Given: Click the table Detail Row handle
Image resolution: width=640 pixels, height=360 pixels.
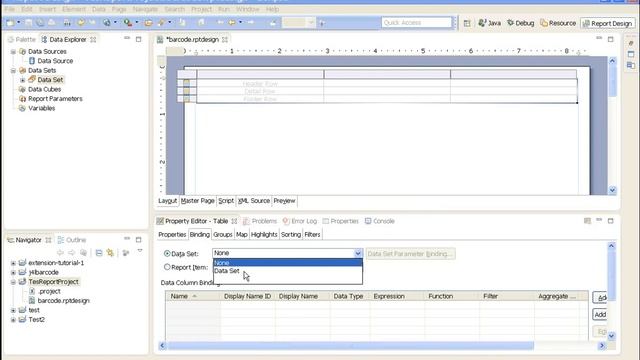Looking at the screenshot, I should pyautogui.click(x=187, y=91).
